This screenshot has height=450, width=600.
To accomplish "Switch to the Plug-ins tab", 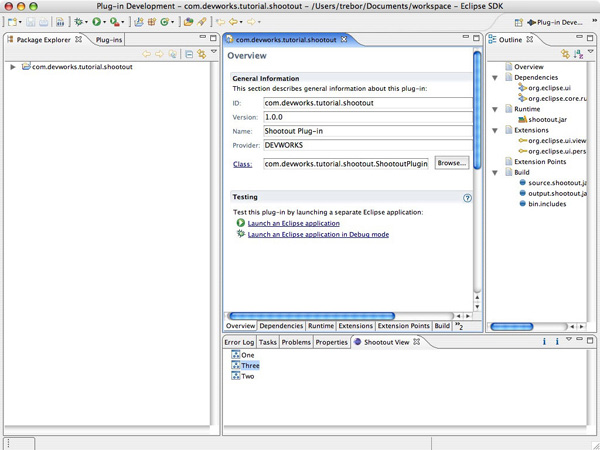I will pos(109,40).
